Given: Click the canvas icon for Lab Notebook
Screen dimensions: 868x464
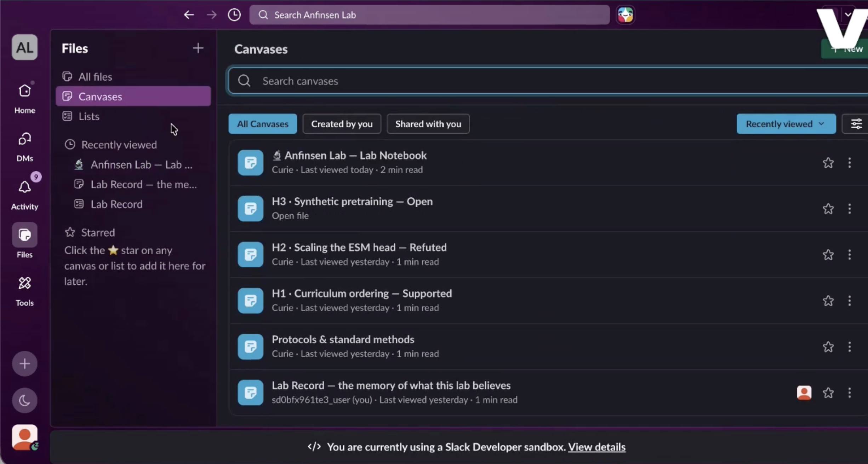Looking at the screenshot, I should 250,163.
